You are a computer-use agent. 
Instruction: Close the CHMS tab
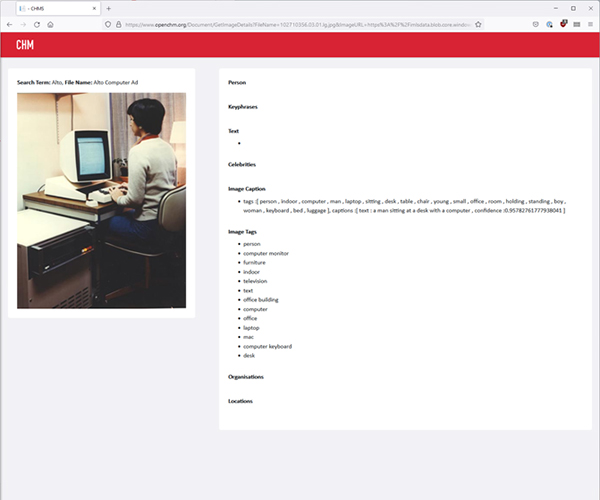click(x=94, y=8)
